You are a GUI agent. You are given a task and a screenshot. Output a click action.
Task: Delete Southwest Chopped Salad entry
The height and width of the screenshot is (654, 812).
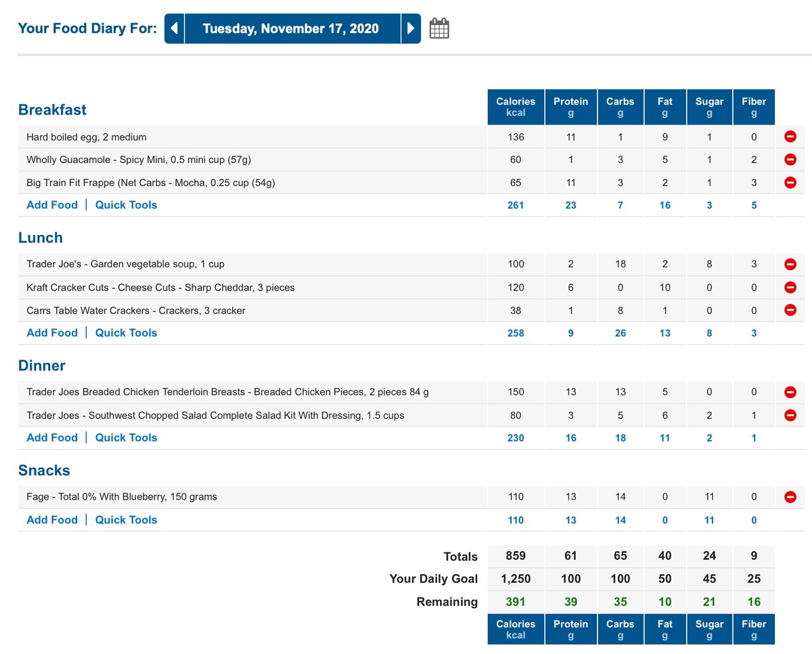(x=790, y=415)
